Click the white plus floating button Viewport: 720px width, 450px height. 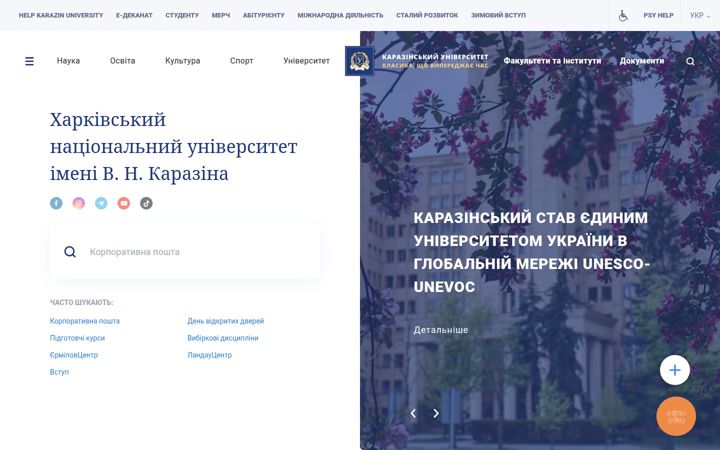(675, 370)
